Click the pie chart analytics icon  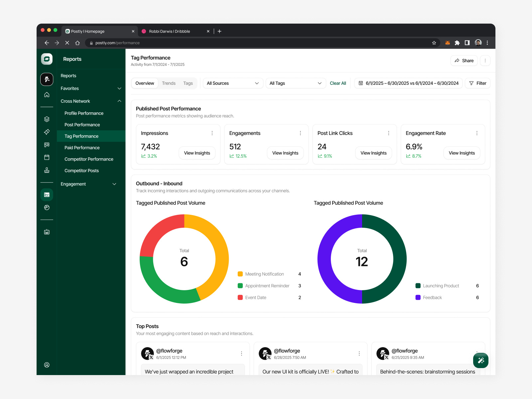point(47,207)
